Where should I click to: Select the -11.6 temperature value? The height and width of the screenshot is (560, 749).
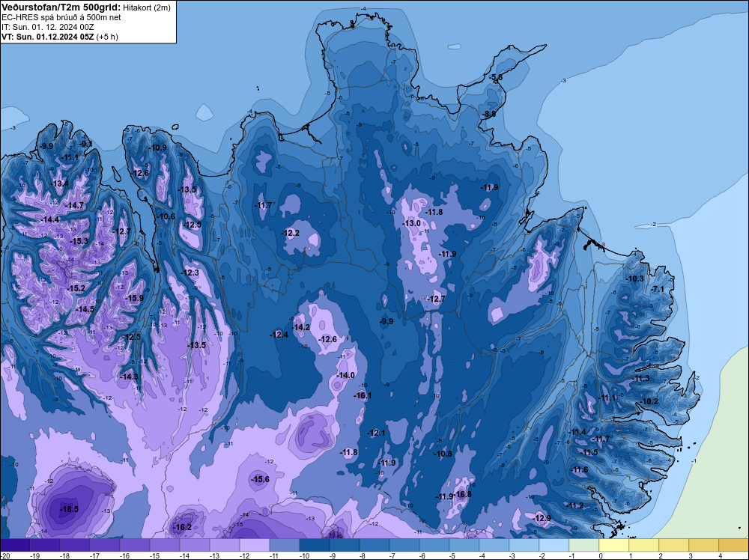tap(580, 469)
